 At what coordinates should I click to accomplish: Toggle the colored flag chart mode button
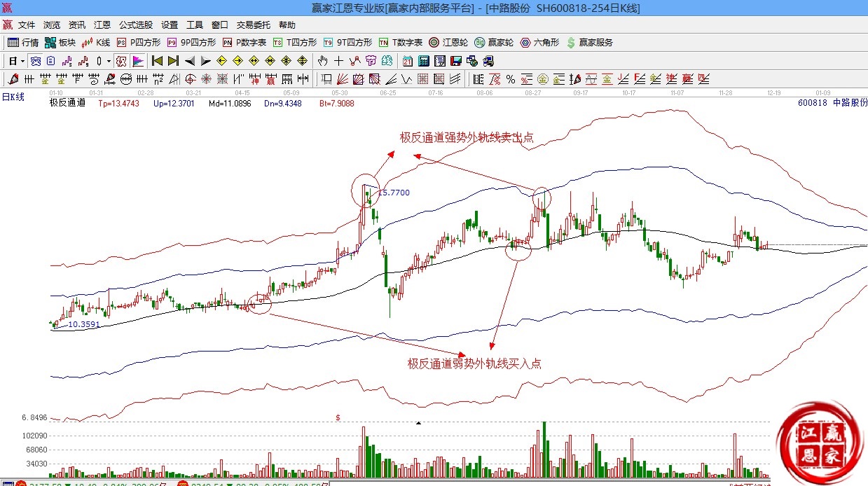(138, 61)
